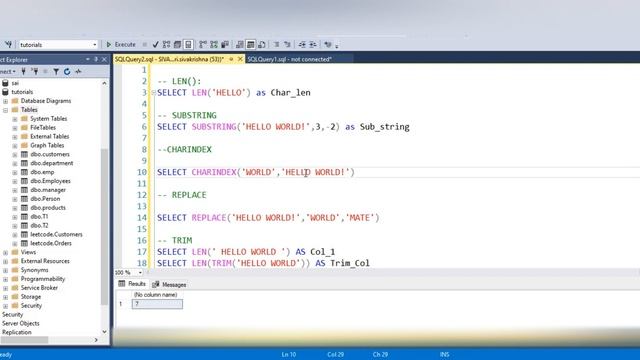
Task: Click the Cancel Executing Query stop icon
Action: click(144, 44)
